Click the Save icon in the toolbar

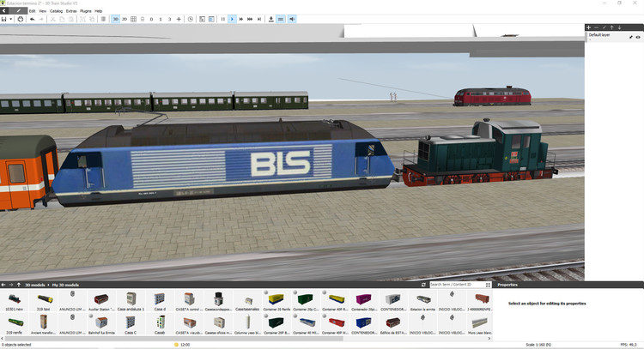4,19
